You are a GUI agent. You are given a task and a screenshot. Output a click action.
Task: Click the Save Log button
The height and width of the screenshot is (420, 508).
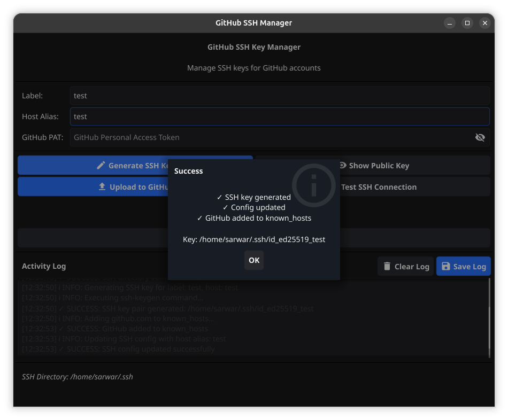click(463, 266)
